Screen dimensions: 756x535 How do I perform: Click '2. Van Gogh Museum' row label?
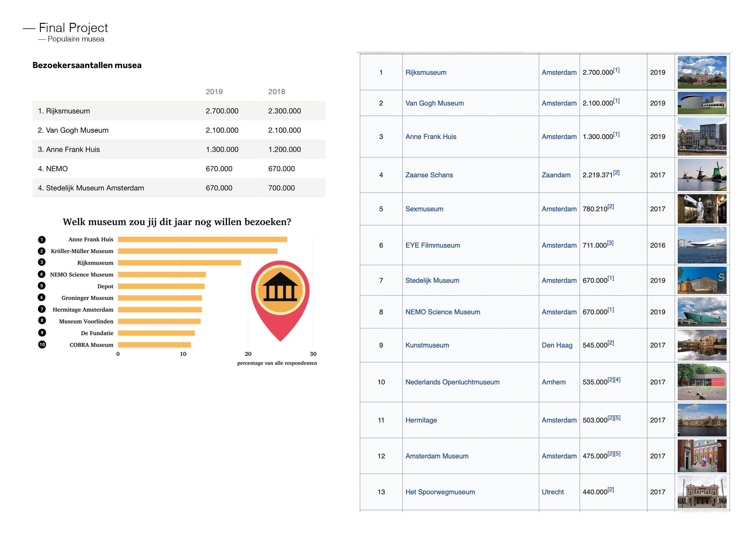click(73, 130)
